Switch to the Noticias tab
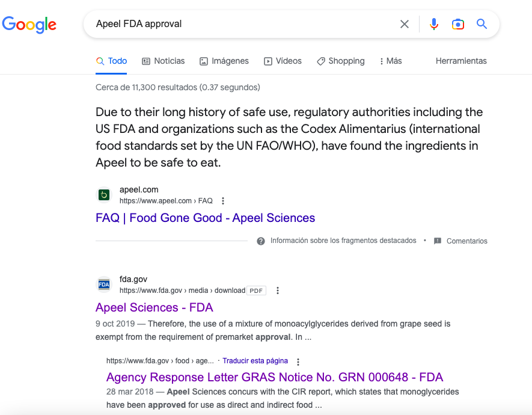 click(163, 61)
